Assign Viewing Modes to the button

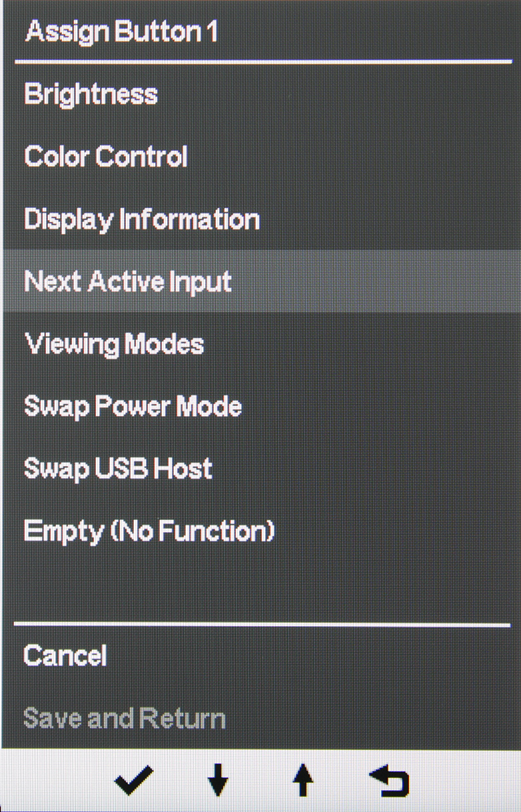[114, 345]
